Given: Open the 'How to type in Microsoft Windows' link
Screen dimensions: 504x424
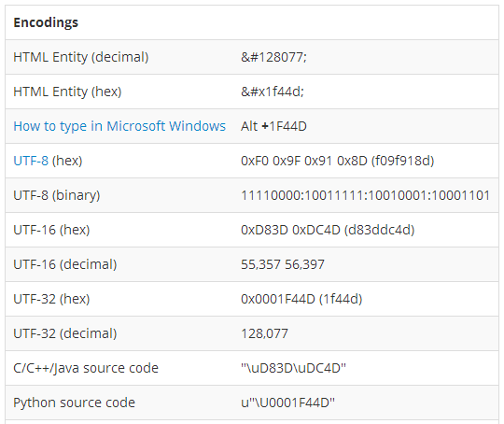Looking at the screenshot, I should [x=119, y=126].
